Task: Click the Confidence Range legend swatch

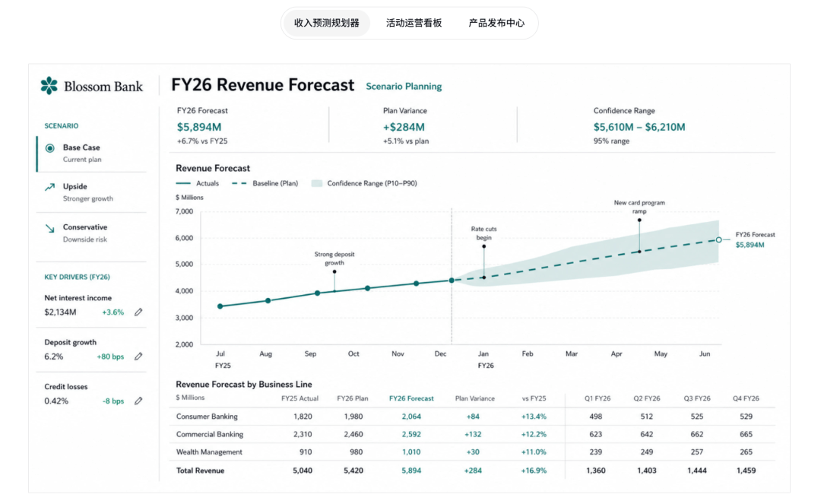Action: [316, 183]
